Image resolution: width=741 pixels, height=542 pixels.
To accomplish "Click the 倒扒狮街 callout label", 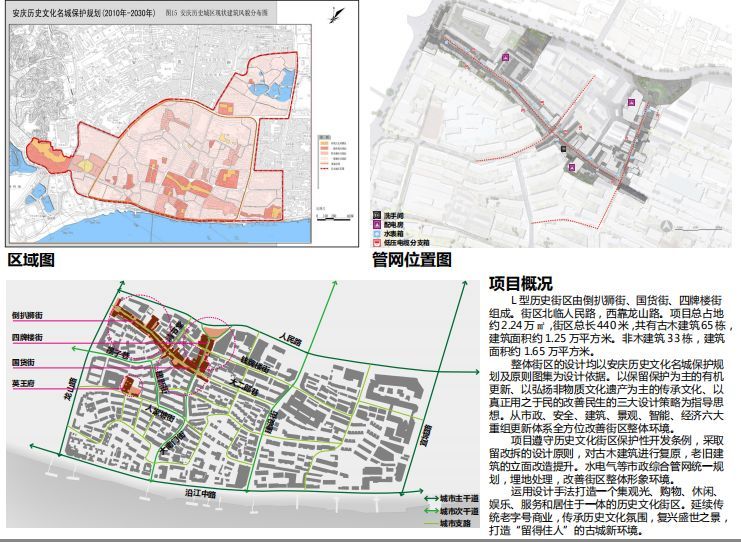I will [x=28, y=315].
